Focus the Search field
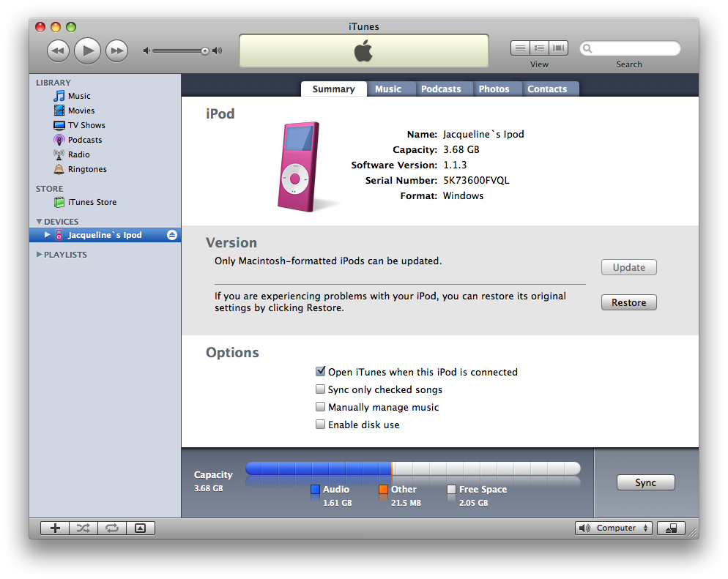 click(630, 48)
